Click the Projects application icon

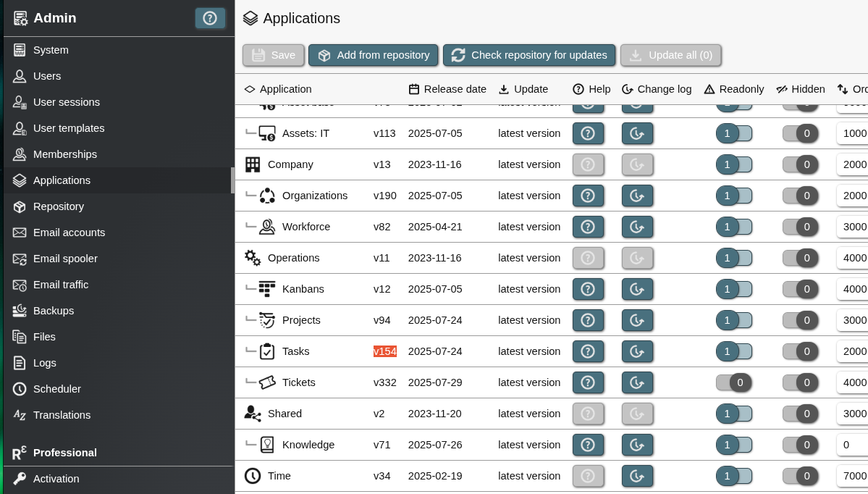[267, 320]
